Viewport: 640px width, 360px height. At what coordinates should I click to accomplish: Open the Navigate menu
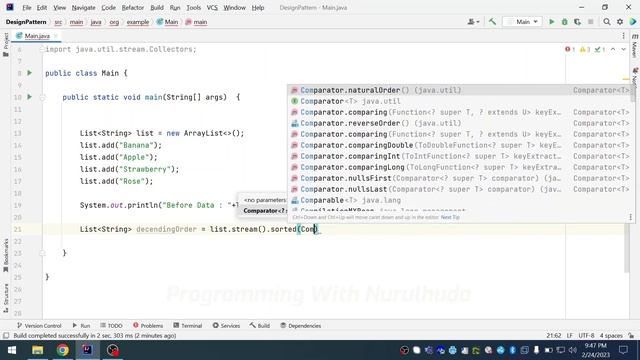(x=83, y=8)
